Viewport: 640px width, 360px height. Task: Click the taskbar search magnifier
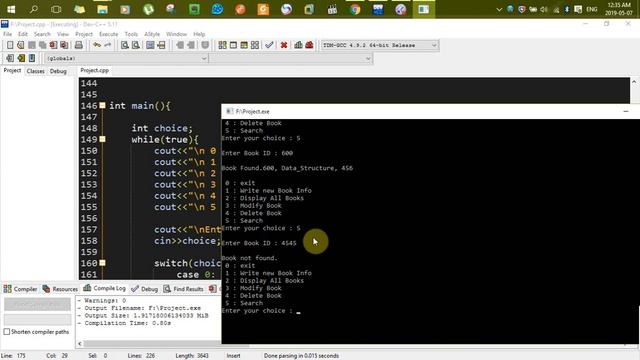(x=34, y=9)
